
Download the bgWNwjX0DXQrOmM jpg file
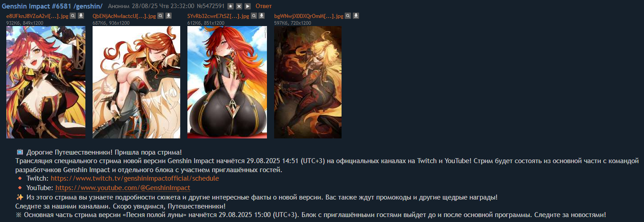[x=356, y=16]
